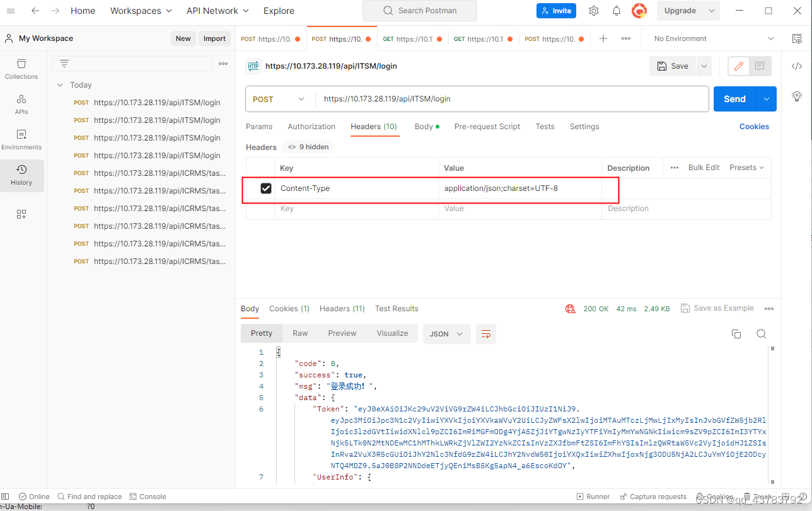
Task: Open Runner from the status bar
Action: tap(593, 496)
